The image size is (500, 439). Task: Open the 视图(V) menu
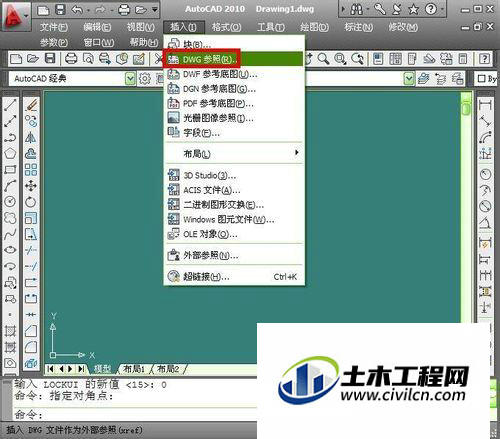pos(140,27)
